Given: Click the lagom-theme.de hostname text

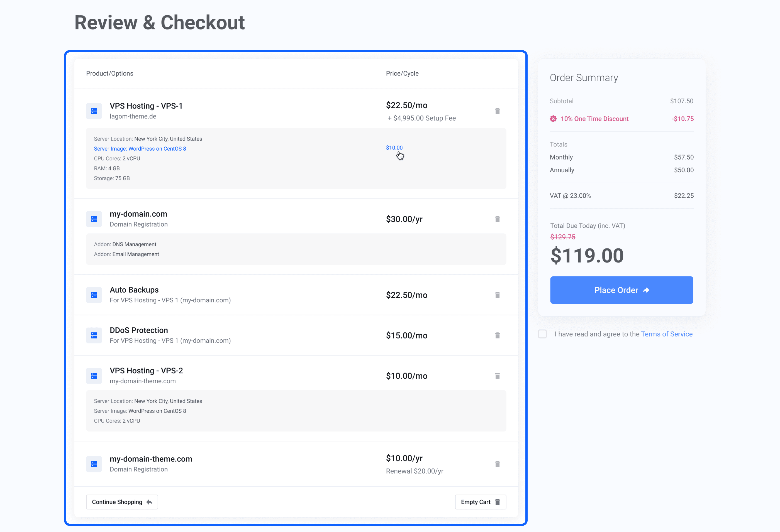Looking at the screenshot, I should tap(133, 116).
